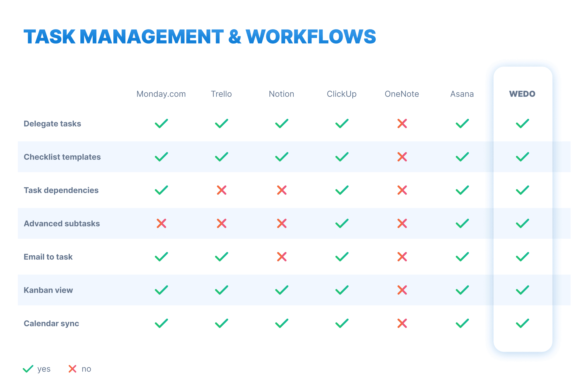The width and height of the screenshot is (582, 392).
Task: Toggle the checkmark for Notion Delegate tasks
Action: coord(281,124)
